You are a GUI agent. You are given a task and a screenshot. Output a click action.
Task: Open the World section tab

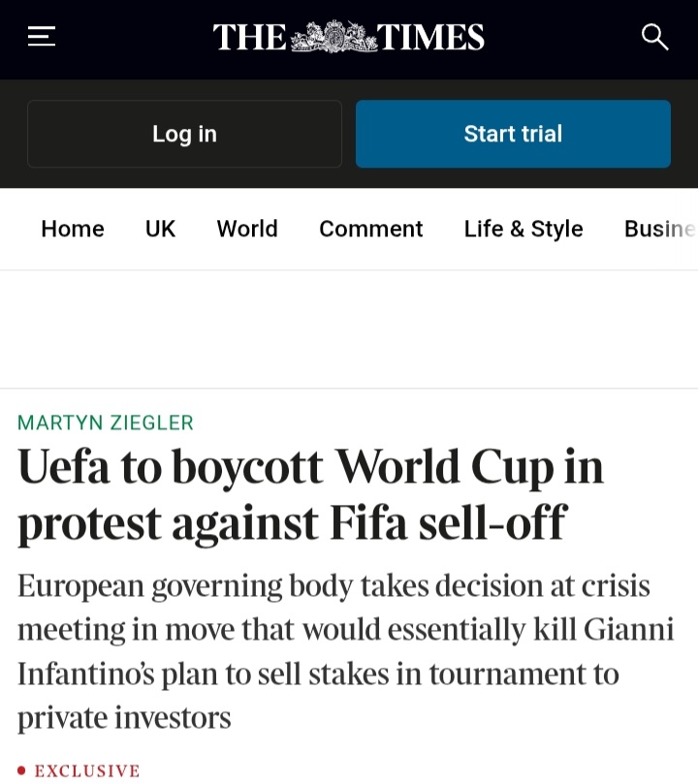coord(247,229)
